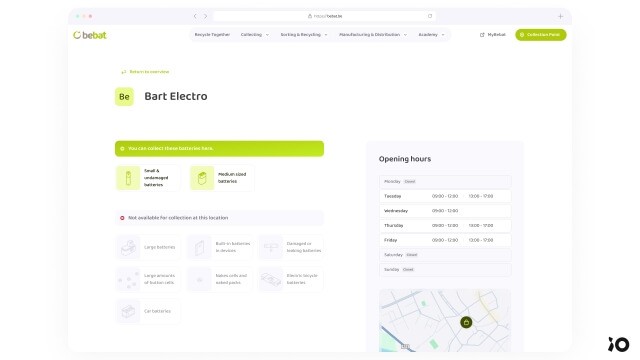Click the green check icon in the collect banner
Image resolution: width=640 pixels, height=360 pixels.
122,149
